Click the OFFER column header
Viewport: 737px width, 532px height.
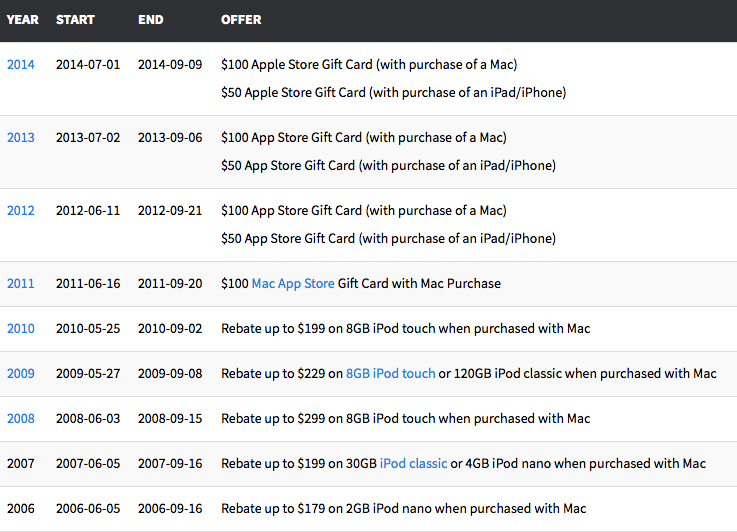(241, 20)
